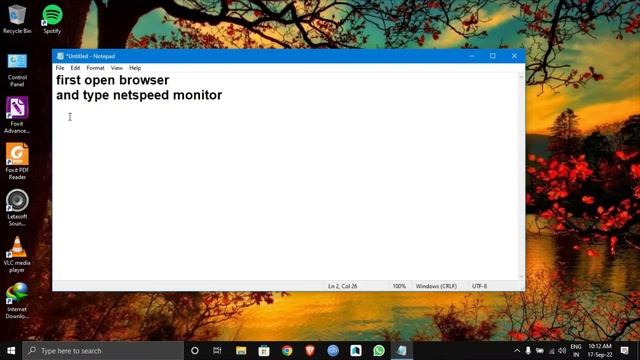Click the taskbar search box

tap(103, 351)
